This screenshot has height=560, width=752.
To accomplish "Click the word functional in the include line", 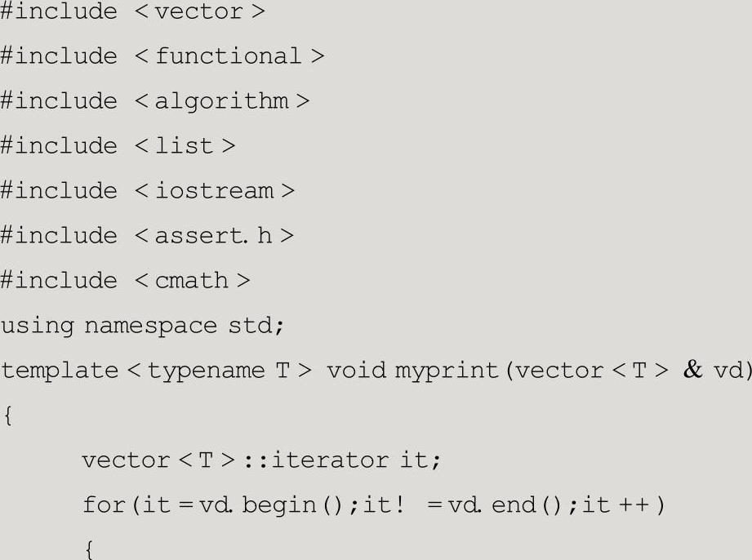I will (x=229, y=56).
